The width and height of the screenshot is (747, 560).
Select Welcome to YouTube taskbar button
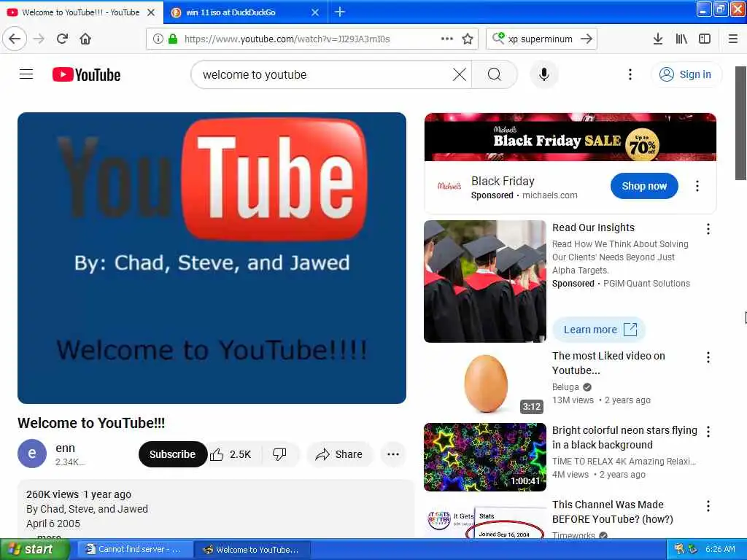252,550
